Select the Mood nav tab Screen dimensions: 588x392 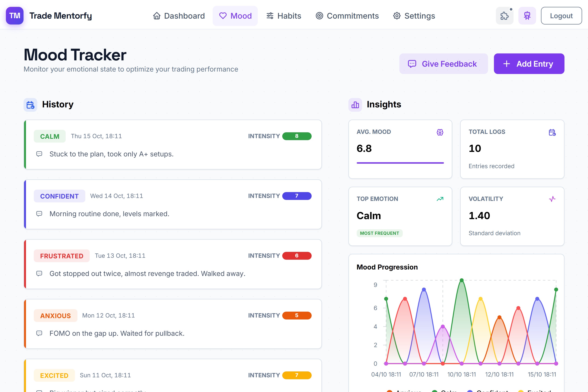coord(235,16)
